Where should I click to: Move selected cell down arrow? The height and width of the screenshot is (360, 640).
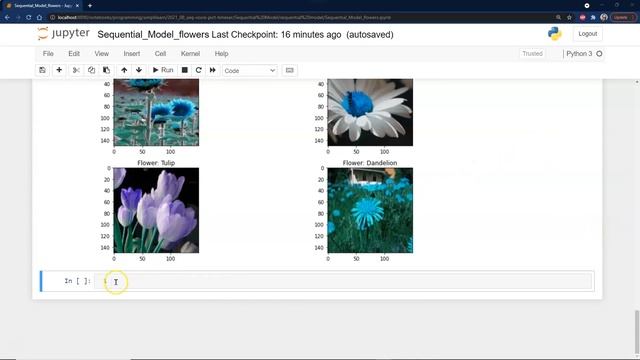139,70
